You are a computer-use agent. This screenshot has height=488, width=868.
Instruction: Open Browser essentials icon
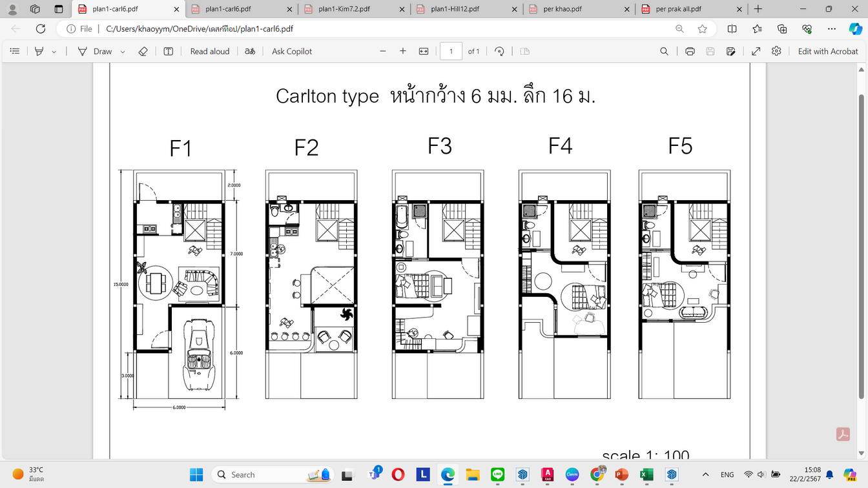[x=807, y=29]
